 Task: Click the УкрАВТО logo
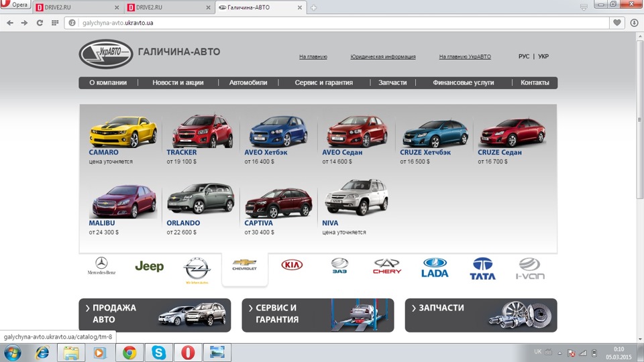pyautogui.click(x=106, y=54)
